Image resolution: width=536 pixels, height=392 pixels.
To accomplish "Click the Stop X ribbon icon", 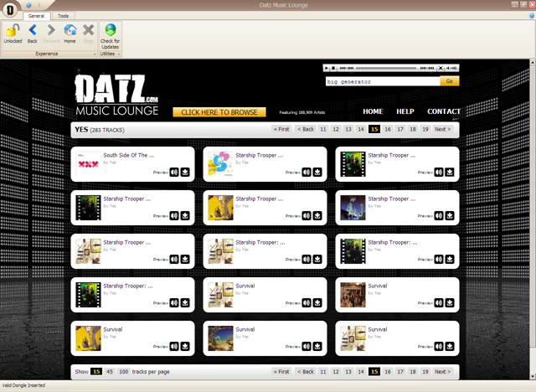I will pos(88,30).
